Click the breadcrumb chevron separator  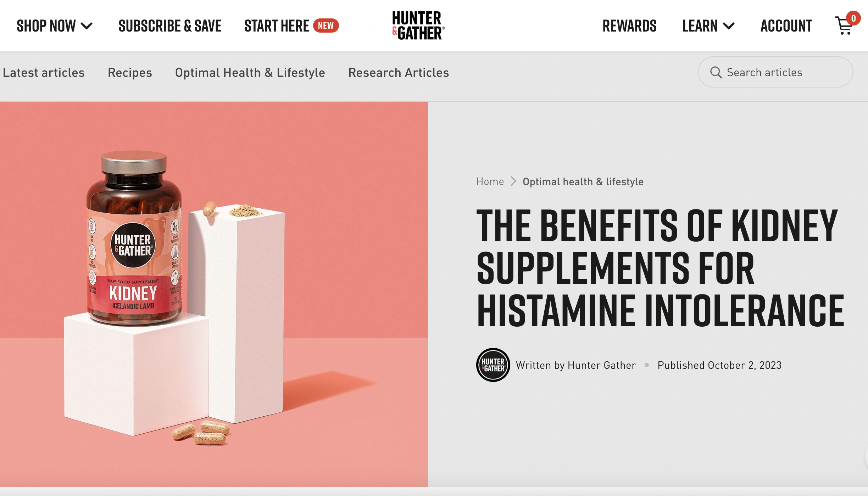pos(513,181)
